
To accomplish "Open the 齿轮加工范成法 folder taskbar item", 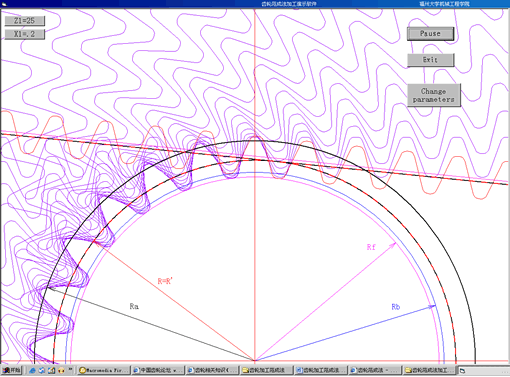I will click(x=266, y=370).
